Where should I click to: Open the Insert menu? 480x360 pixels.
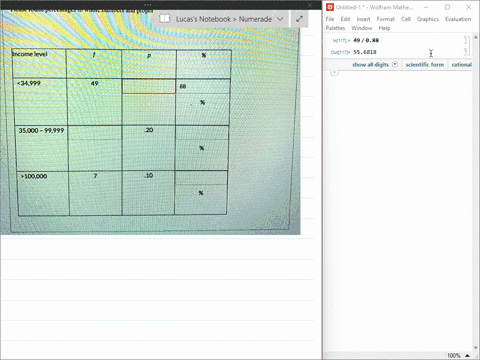click(x=363, y=19)
